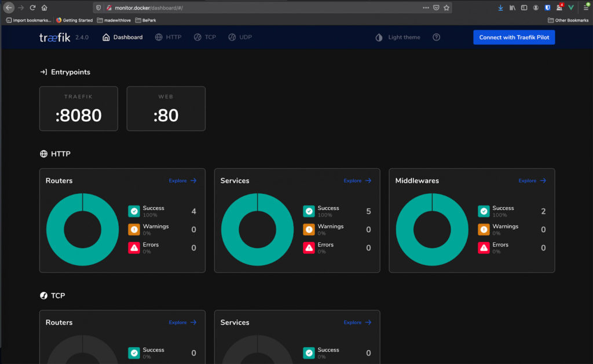Select the TRAEFIK :8080 entrypoint card

click(x=79, y=108)
